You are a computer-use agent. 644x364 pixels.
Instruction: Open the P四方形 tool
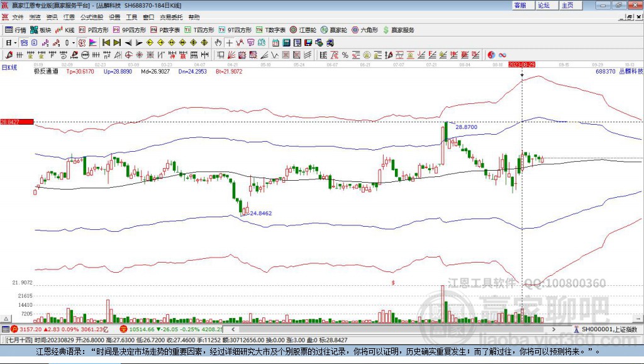pyautogui.click(x=94, y=30)
